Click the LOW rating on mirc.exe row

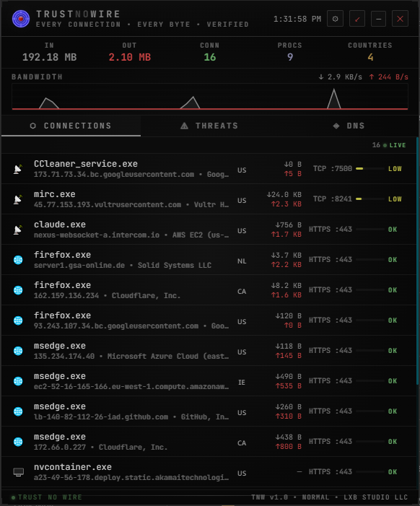(395, 199)
